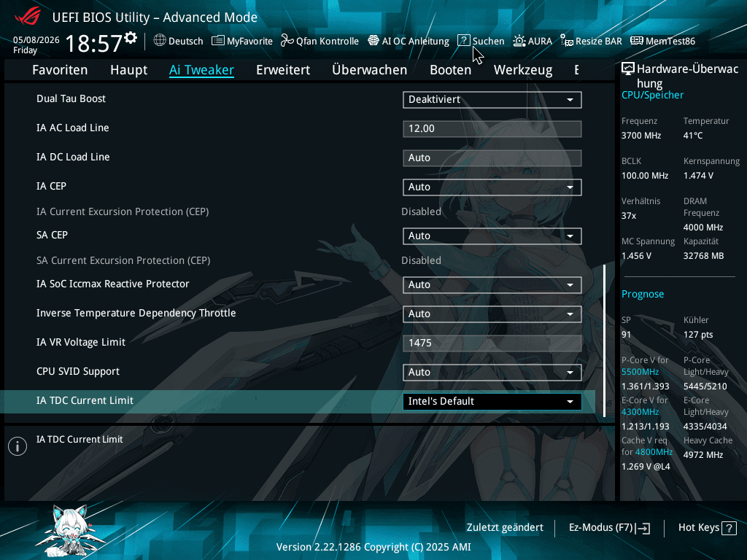Click the Hot Keys question mark box
The width and height of the screenshot is (747, 560).
click(x=729, y=528)
